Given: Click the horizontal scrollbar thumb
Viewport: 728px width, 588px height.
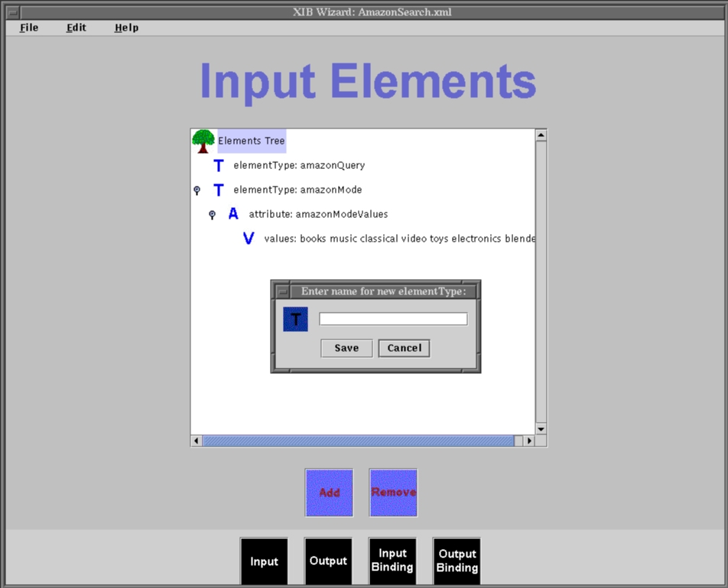Looking at the screenshot, I should click(x=359, y=440).
